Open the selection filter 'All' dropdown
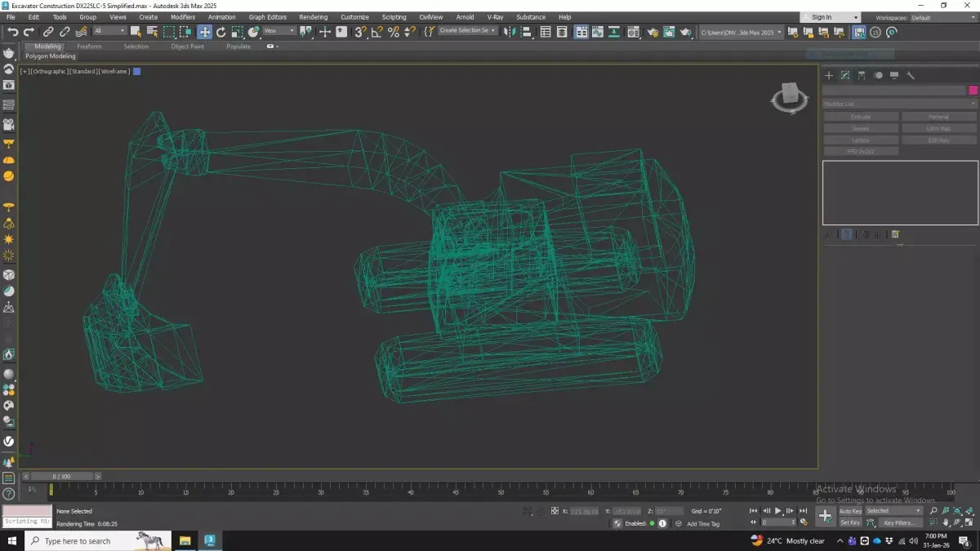Image resolution: width=980 pixels, height=551 pixels. (109, 31)
